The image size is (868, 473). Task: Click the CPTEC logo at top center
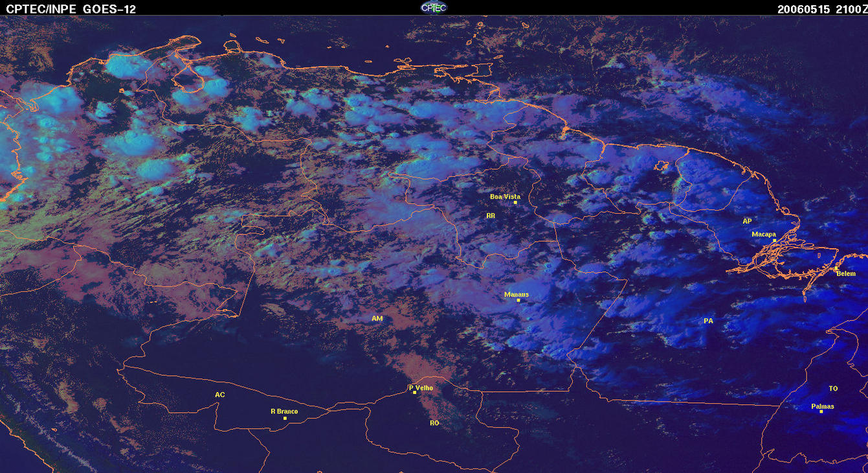(x=434, y=7)
